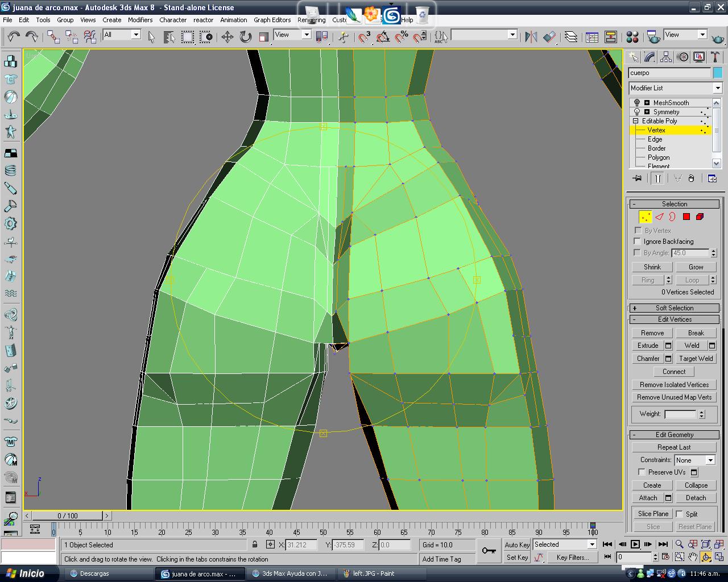Toggle Auto Key animation mode
This screenshot has height=582, width=728.
(x=517, y=544)
